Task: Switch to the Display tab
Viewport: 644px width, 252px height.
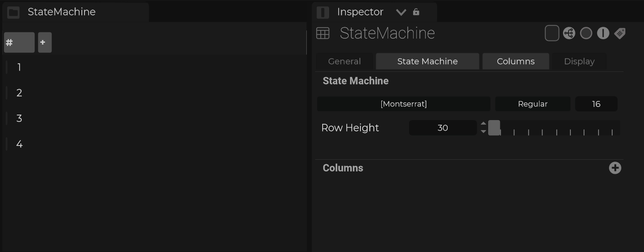Action: [x=579, y=61]
